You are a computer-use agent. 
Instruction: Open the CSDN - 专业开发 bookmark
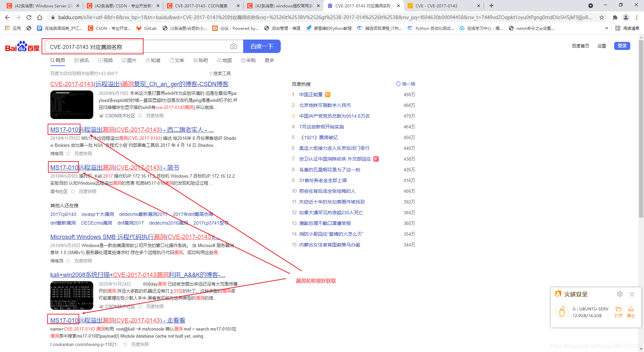click(110, 28)
